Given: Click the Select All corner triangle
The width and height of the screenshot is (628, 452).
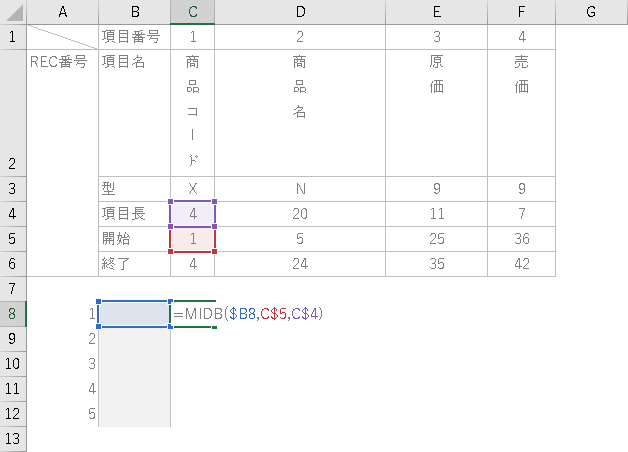Looking at the screenshot, I should pos(13,12).
